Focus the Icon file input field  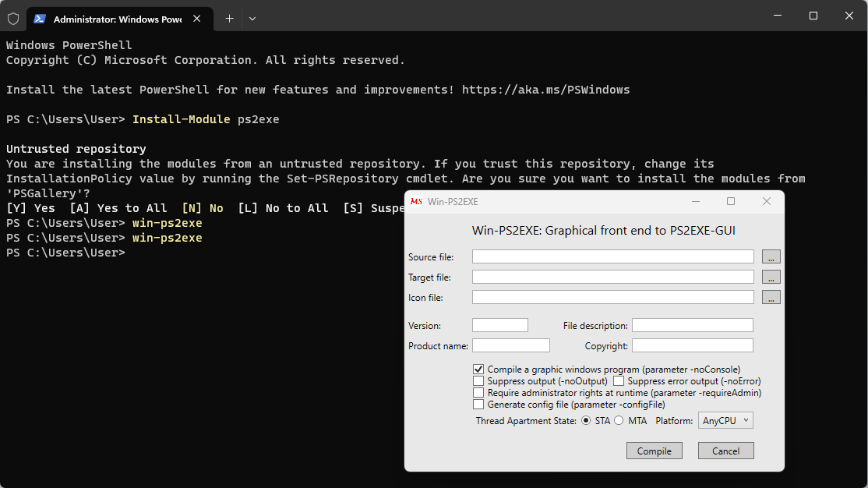pyautogui.click(x=612, y=298)
